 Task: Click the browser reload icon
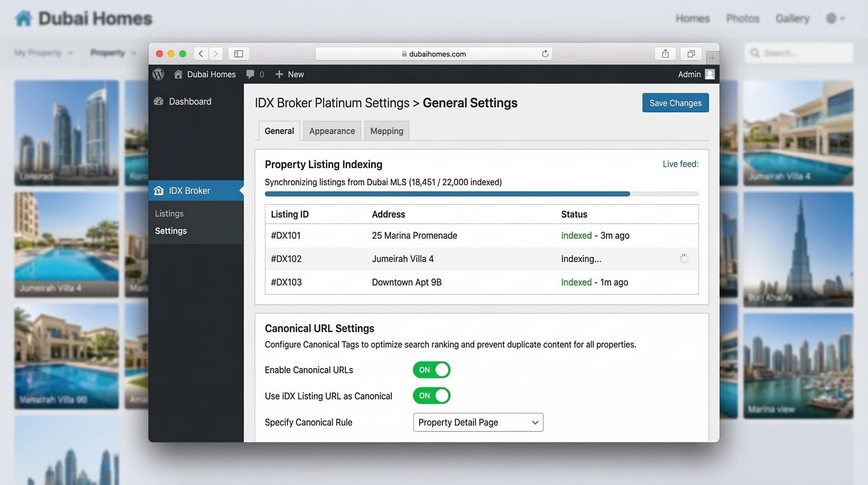pos(545,54)
